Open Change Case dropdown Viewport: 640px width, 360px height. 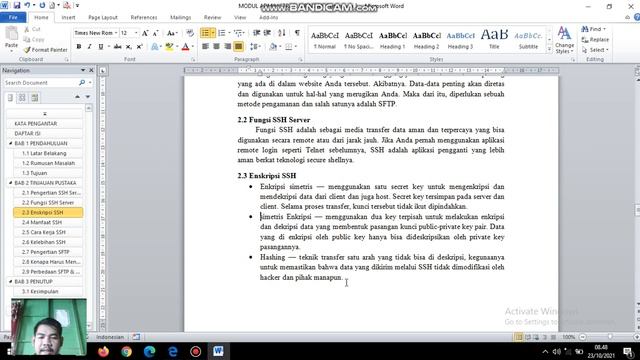click(x=172, y=33)
